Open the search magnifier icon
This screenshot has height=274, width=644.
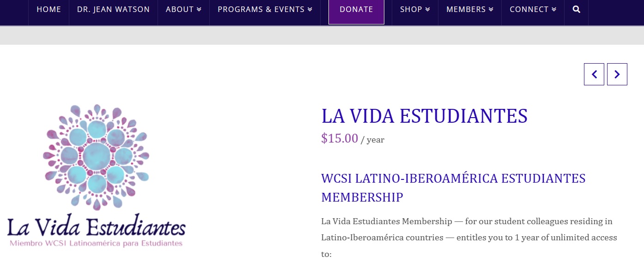576,9
